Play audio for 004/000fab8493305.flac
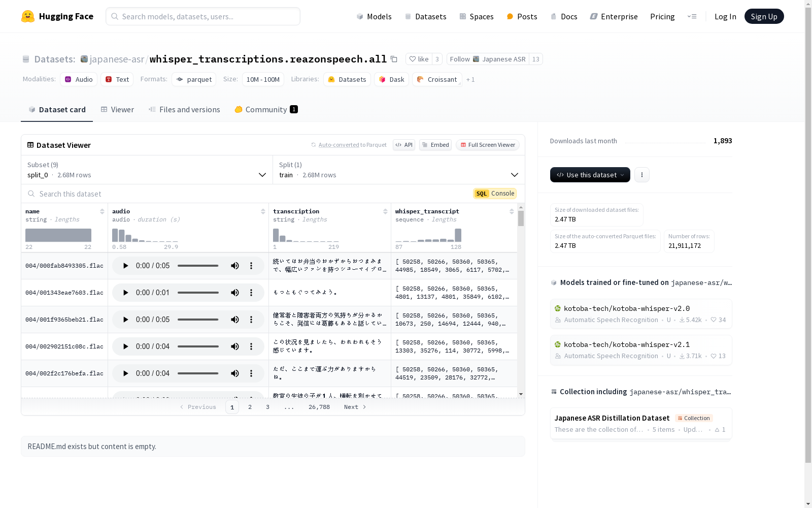Viewport: 812px width, 508px height. [125, 266]
